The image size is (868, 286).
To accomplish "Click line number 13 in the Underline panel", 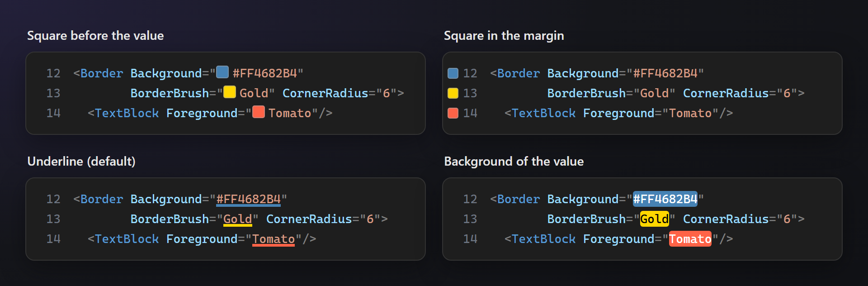I will tap(53, 219).
